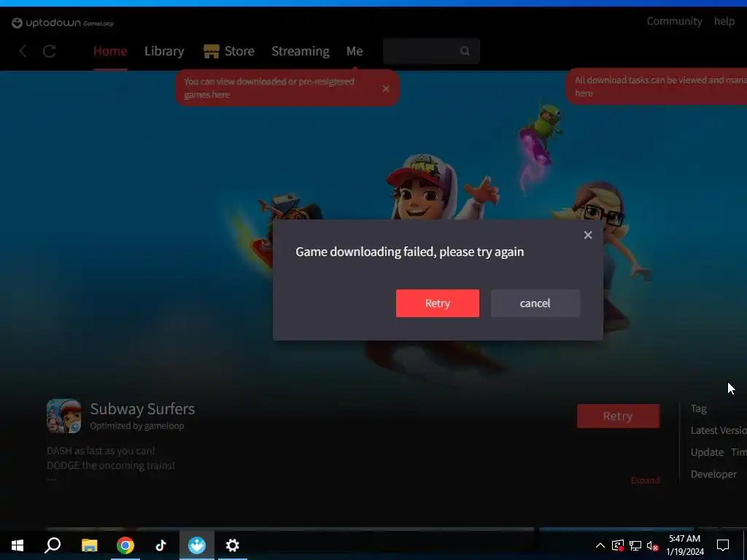Click the refresh icon in the navigation bar
Screen dimensions: 747x560
click(x=50, y=51)
